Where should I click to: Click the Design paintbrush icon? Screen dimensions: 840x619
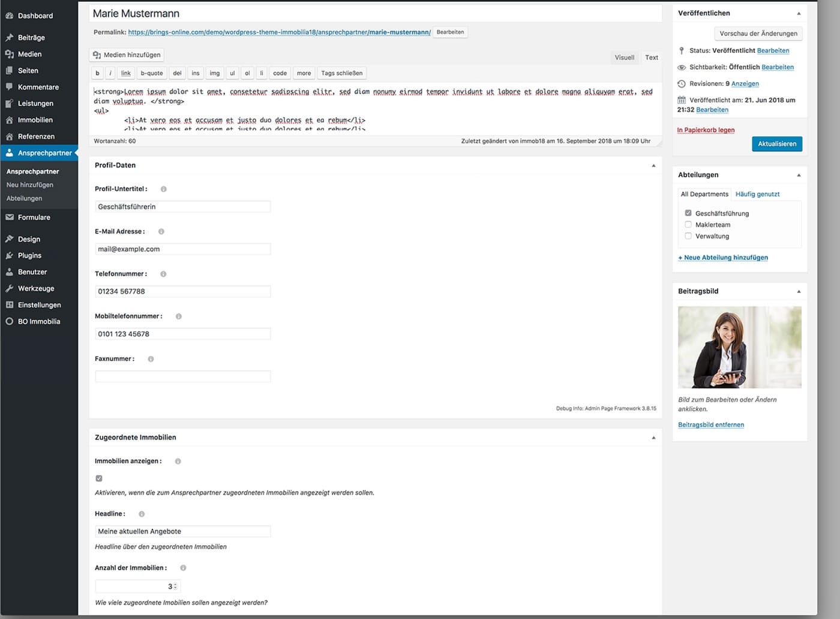point(10,239)
